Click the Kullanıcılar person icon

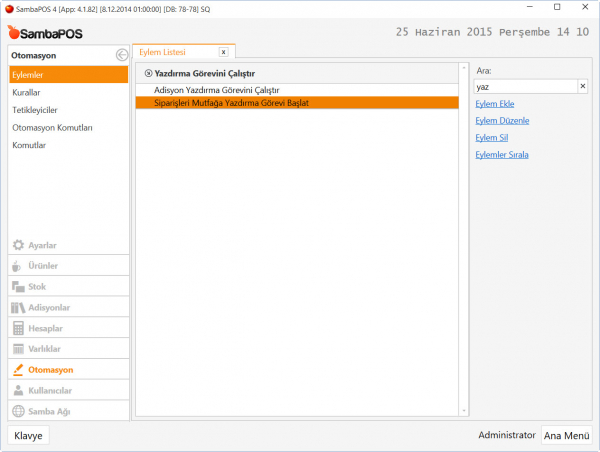tap(18, 390)
